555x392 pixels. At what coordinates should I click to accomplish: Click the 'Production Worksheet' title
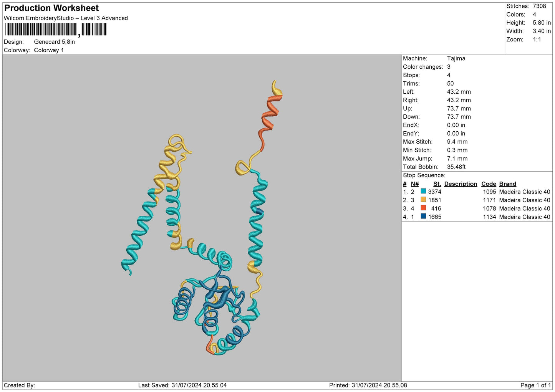pos(51,8)
